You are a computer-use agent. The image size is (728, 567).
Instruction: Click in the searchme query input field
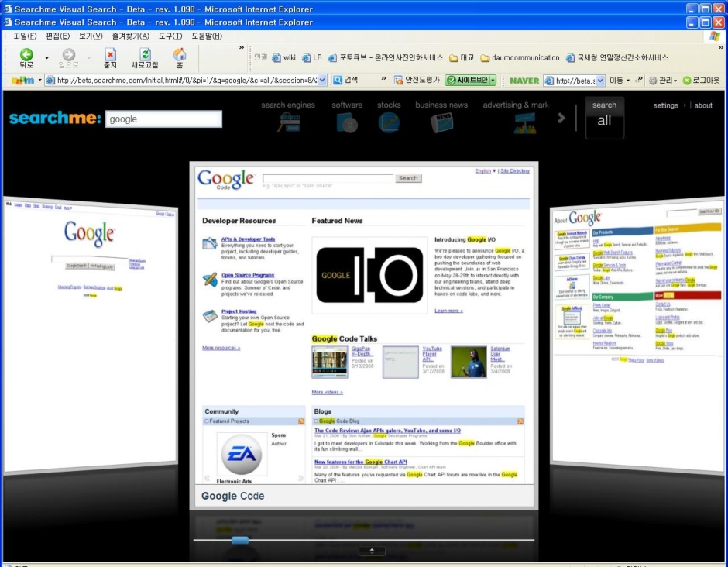163,119
